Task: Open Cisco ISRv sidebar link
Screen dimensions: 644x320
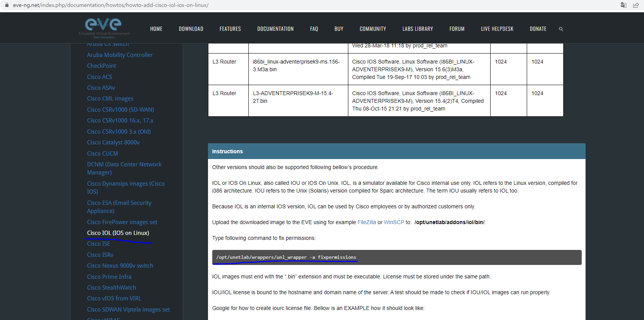Action: pos(100,255)
